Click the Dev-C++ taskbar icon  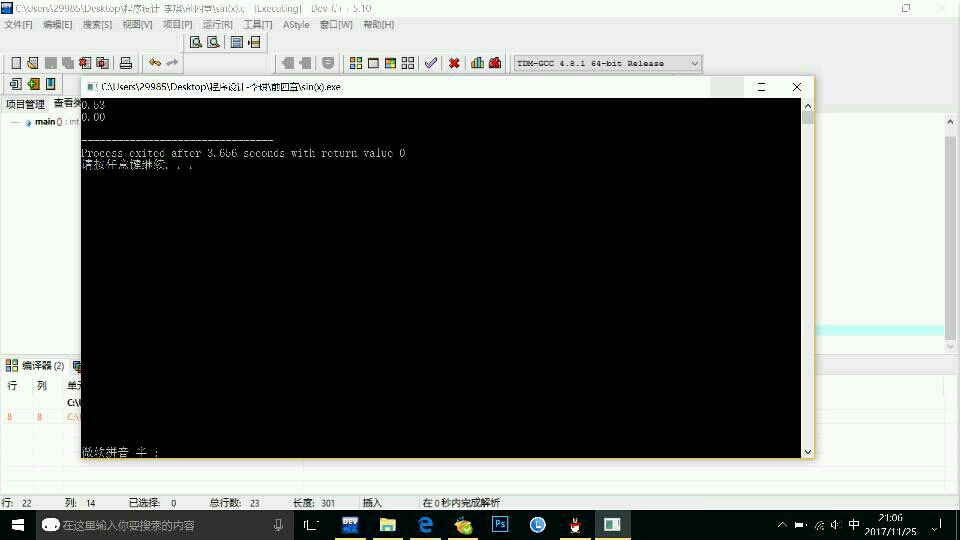click(350, 525)
